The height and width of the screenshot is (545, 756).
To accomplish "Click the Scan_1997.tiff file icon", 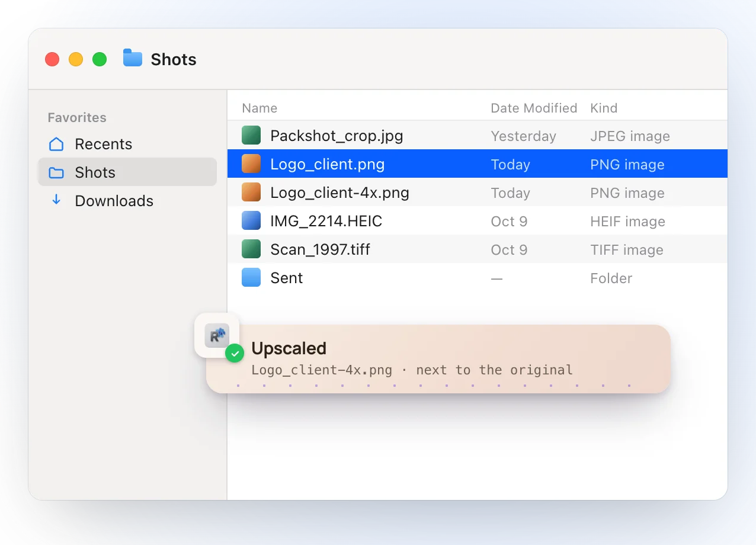I will point(251,249).
